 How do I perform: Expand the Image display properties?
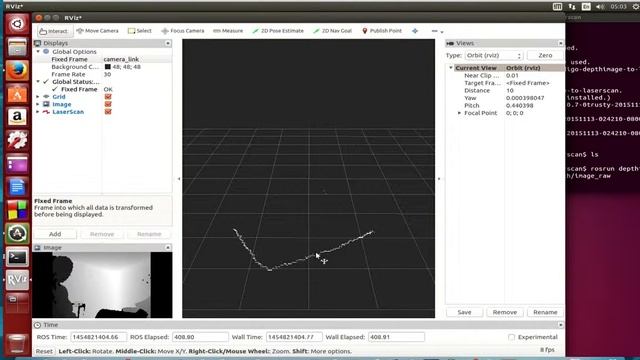click(38, 104)
